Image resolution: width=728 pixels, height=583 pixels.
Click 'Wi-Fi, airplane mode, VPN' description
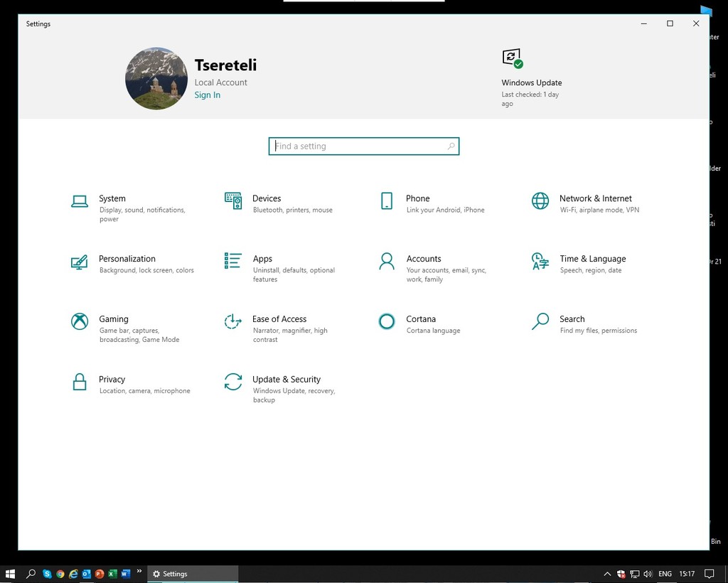tap(599, 210)
